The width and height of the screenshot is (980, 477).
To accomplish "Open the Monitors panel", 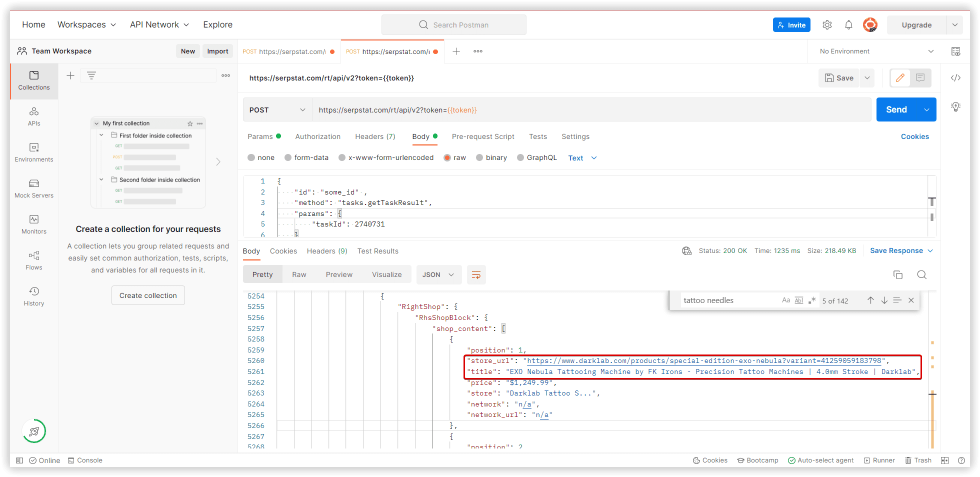I will (x=33, y=224).
